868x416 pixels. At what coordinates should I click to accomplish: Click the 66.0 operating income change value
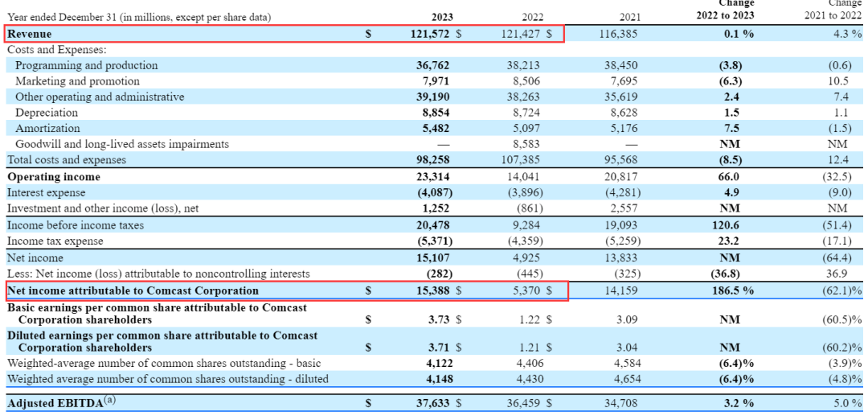[x=731, y=176]
